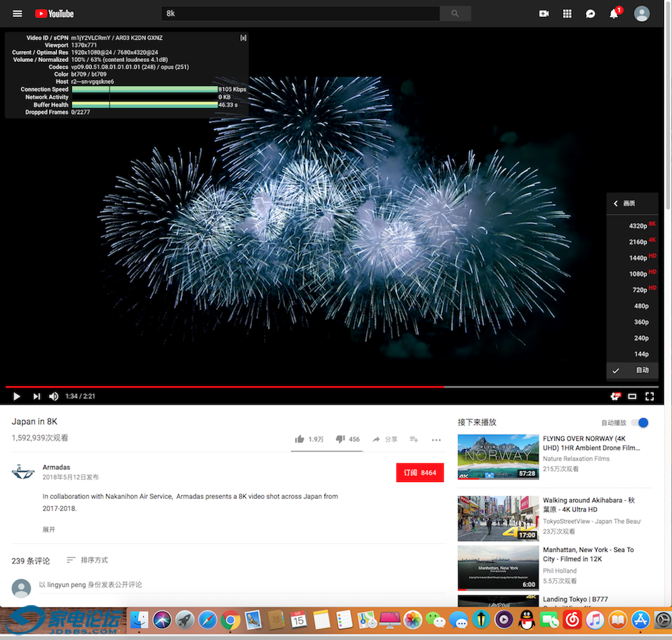Expand the video description with 展开
The height and width of the screenshot is (640, 672).
pyautogui.click(x=49, y=530)
